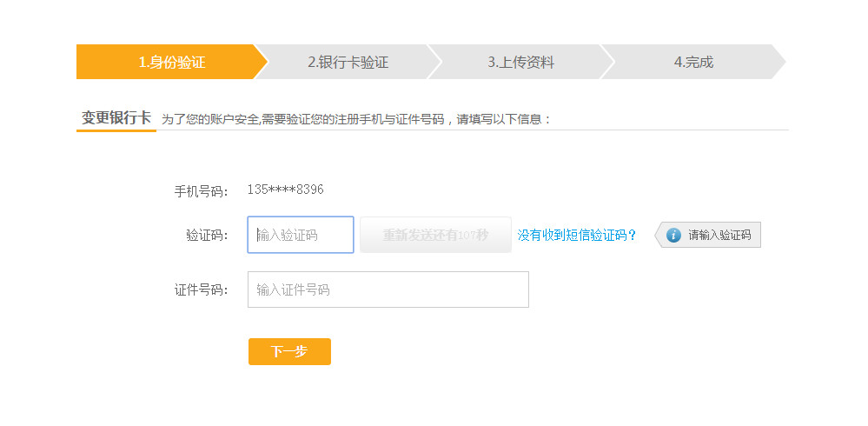Click the arrow tip between steps 1 and 2
This screenshot has width=868, height=426.
(262, 62)
